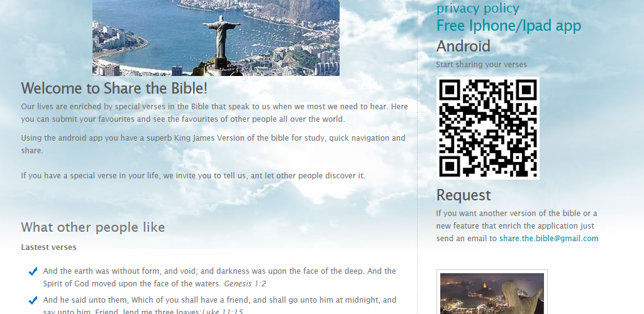The width and height of the screenshot is (644, 314).
Task: Select the Genesis 1:2 reference text
Action: pyautogui.click(x=245, y=284)
